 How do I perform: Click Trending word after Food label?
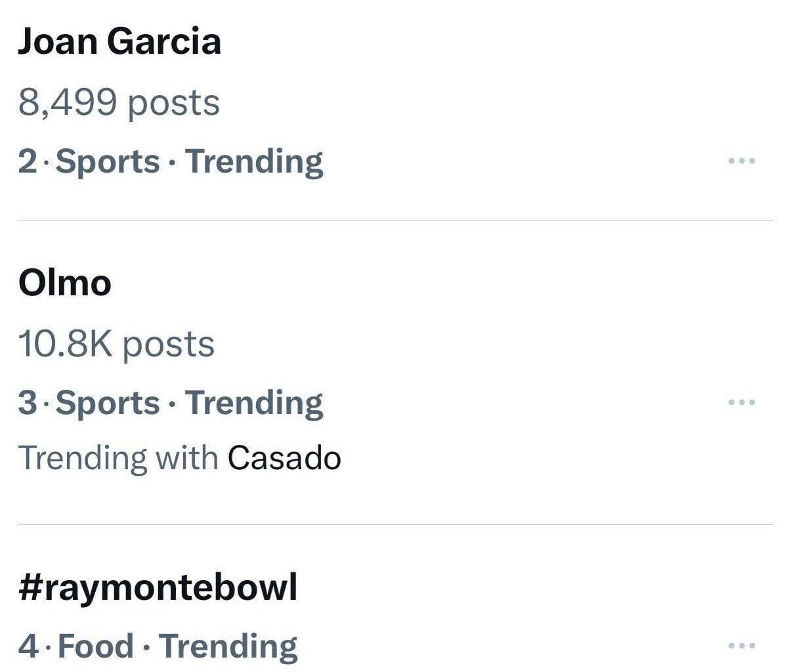tap(228, 646)
